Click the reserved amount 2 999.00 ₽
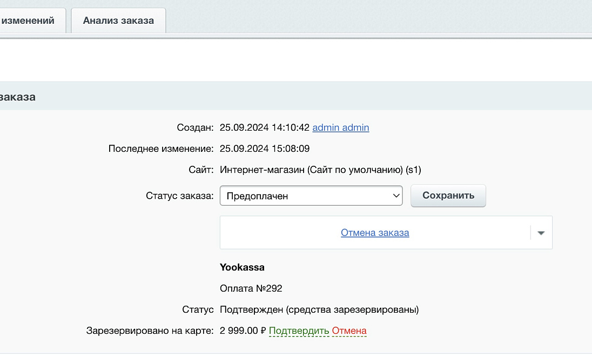Viewport: 592px width, 364px height. point(243,331)
